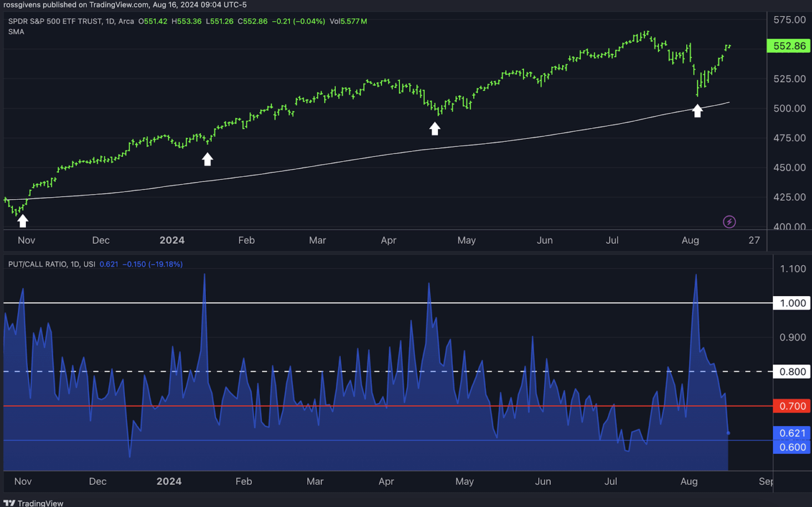Click the 2024 label on upper time axis
Viewport: 812px width, 507px height.
pyautogui.click(x=172, y=240)
